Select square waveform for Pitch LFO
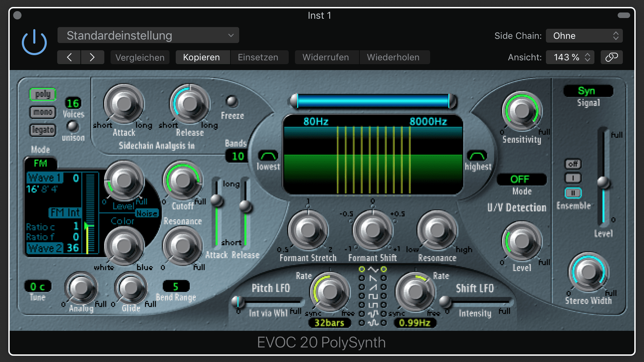Viewport: 644px width, 362px height. click(x=362, y=296)
